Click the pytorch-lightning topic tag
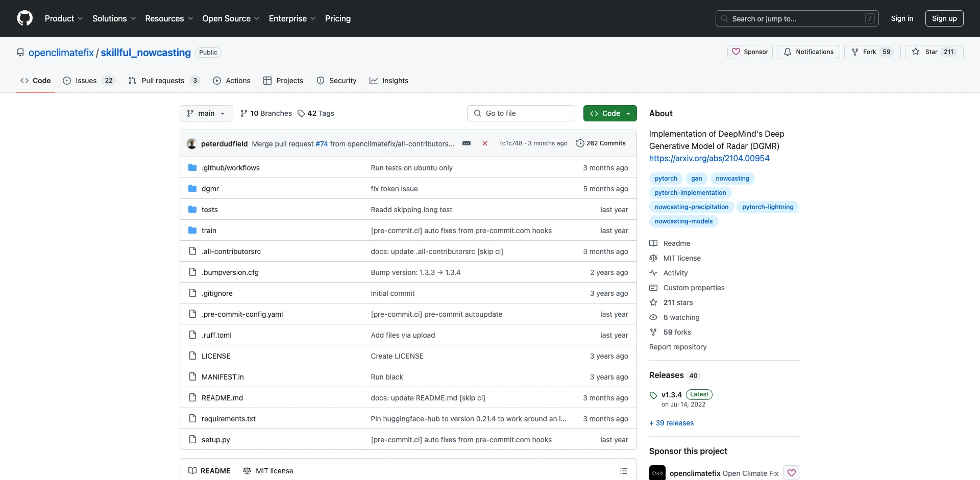 tap(768, 207)
